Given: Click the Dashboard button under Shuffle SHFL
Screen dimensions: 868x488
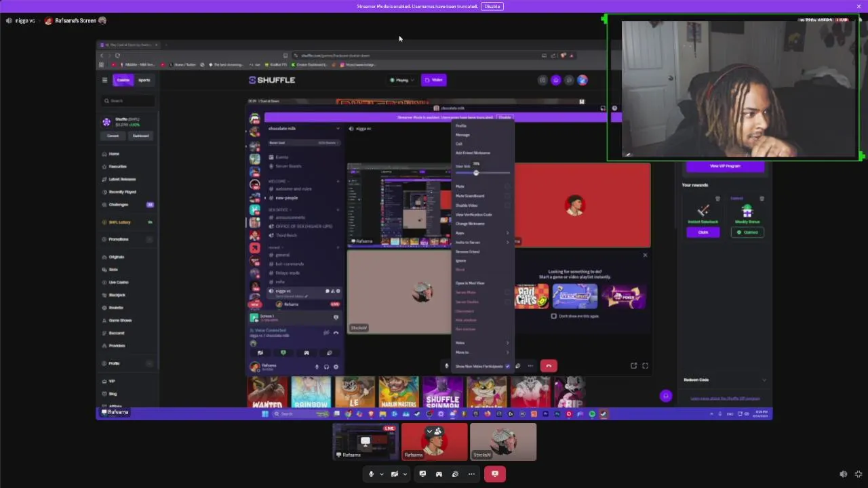Looking at the screenshot, I should pos(140,136).
